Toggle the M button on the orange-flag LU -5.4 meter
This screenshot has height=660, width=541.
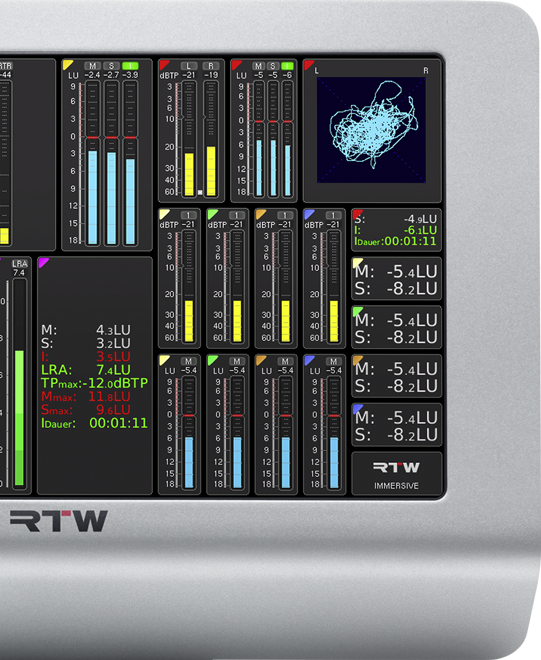(285, 361)
